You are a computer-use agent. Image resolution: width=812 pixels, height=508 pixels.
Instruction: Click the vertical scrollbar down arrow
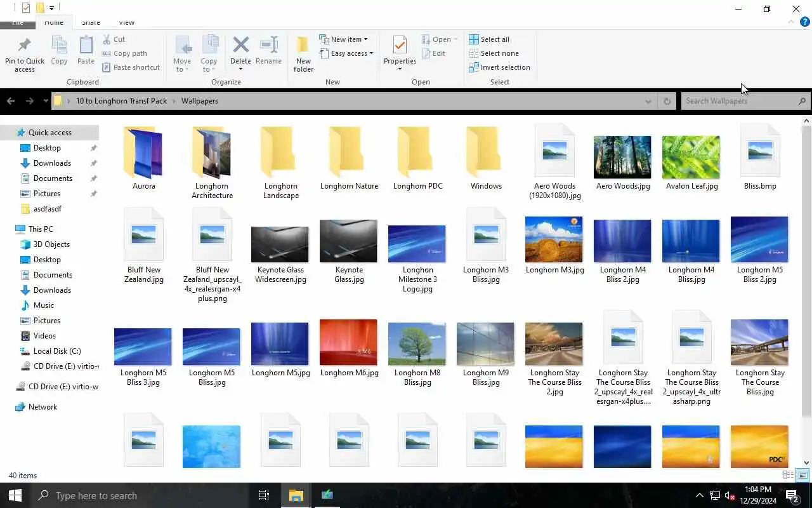click(807, 463)
